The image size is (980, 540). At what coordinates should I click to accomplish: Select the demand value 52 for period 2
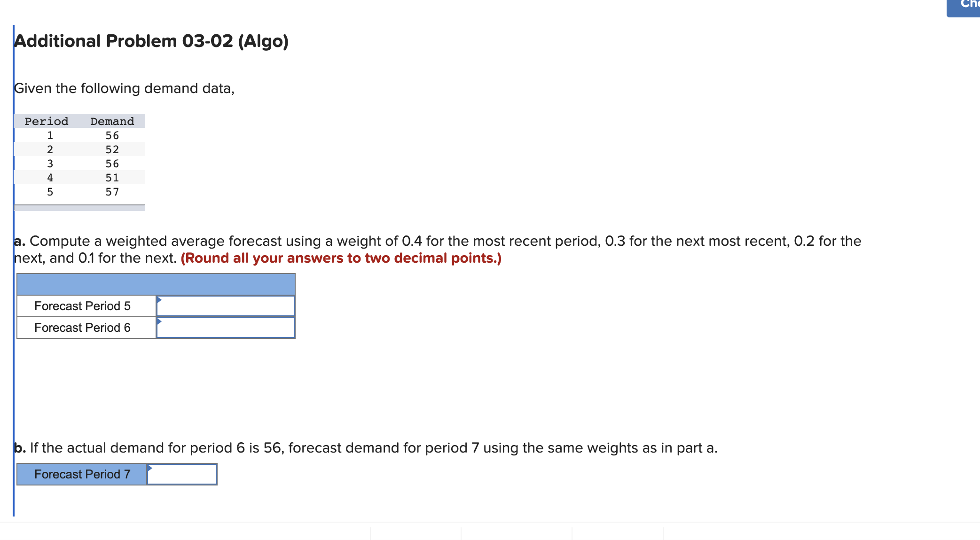tap(112, 149)
